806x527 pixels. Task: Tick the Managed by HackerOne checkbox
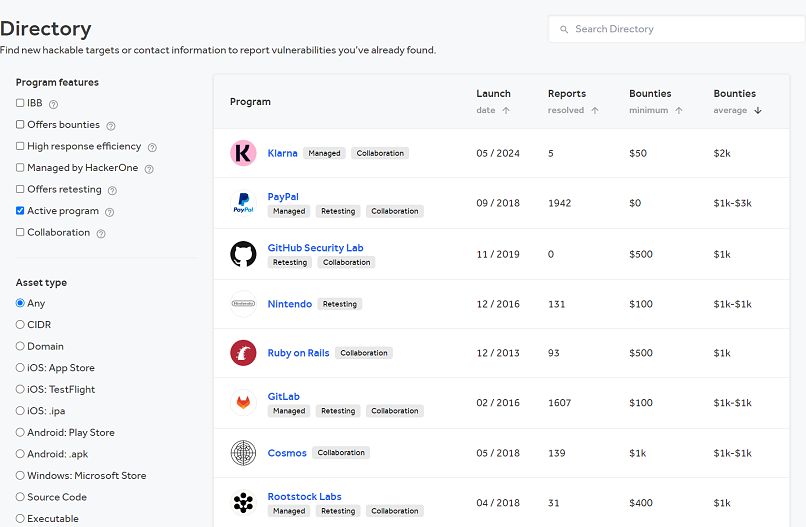pos(20,168)
